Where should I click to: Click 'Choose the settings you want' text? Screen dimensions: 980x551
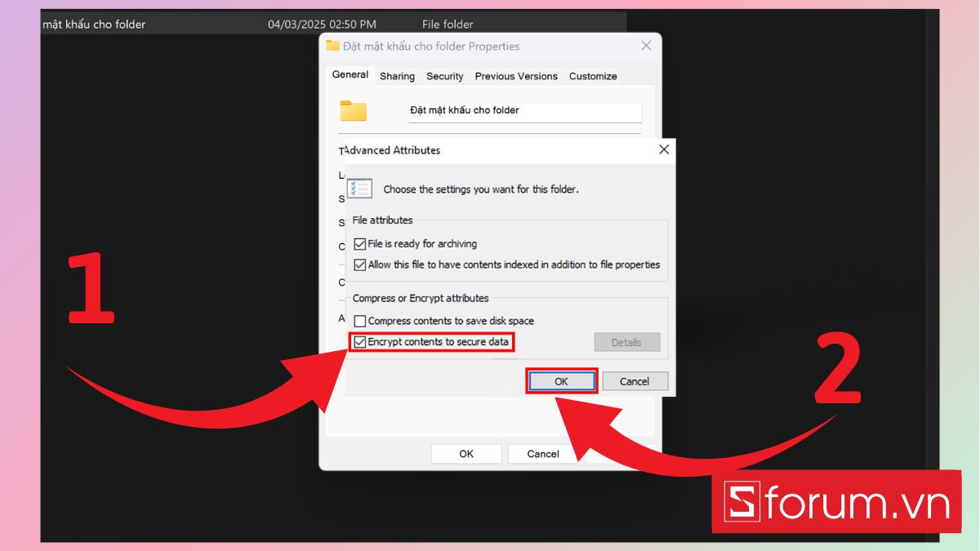tap(481, 189)
